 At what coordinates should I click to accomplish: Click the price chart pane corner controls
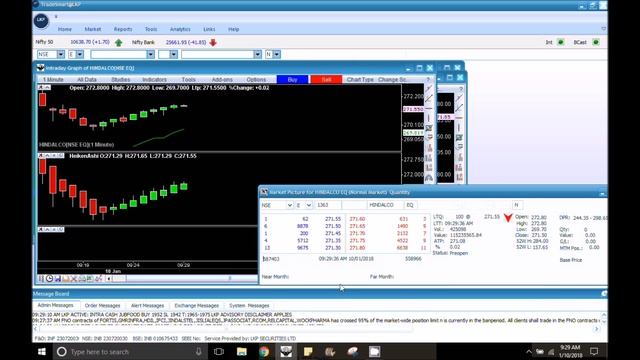click(44, 87)
